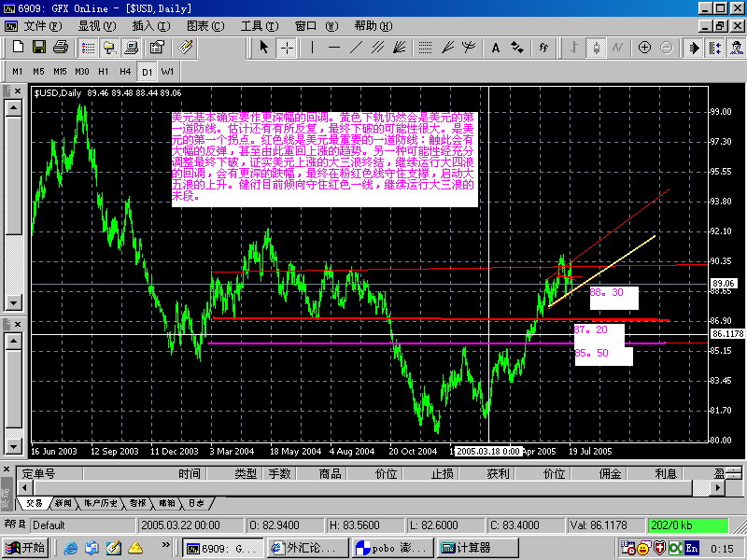Switch to H1 timeframe
Viewport: 747px width, 560px height.
point(104,72)
